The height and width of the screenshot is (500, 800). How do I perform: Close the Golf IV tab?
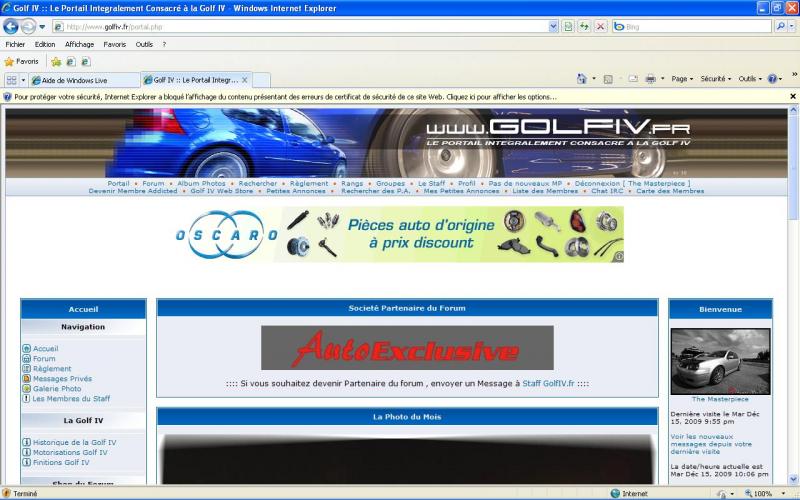pos(245,80)
